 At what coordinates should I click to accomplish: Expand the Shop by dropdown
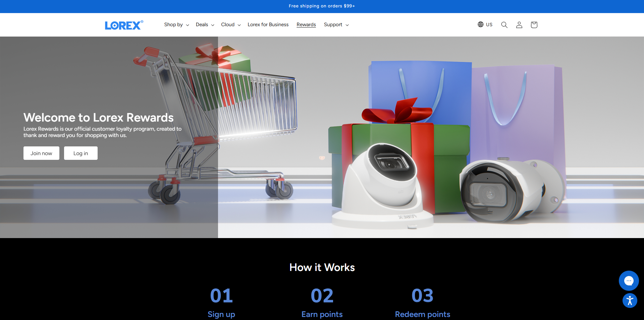(x=176, y=25)
